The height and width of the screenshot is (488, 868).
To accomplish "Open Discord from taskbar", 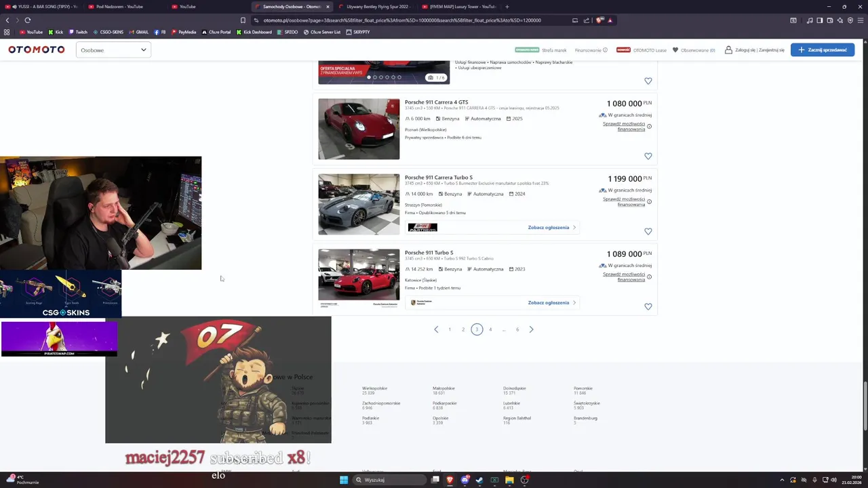I will 465,480.
